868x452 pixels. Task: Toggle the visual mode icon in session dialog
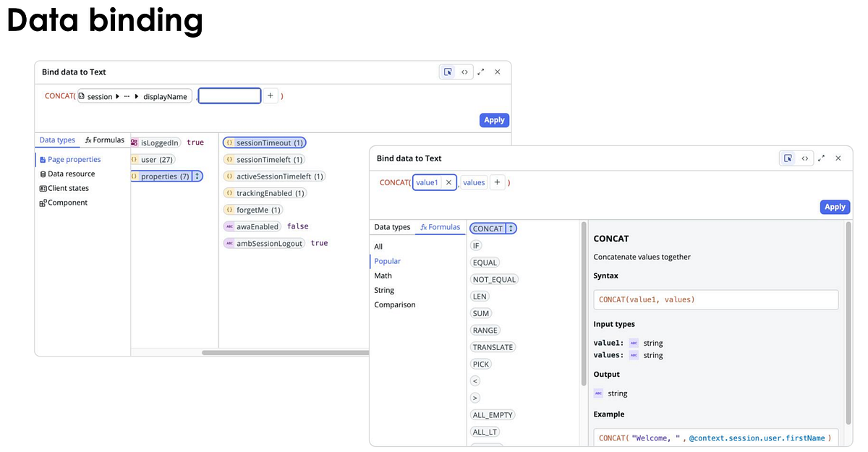(x=448, y=72)
